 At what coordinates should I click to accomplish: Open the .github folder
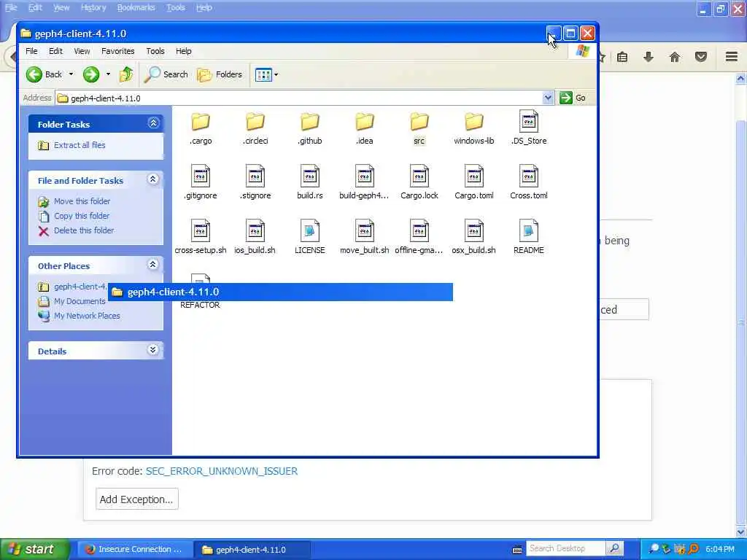[309, 128]
